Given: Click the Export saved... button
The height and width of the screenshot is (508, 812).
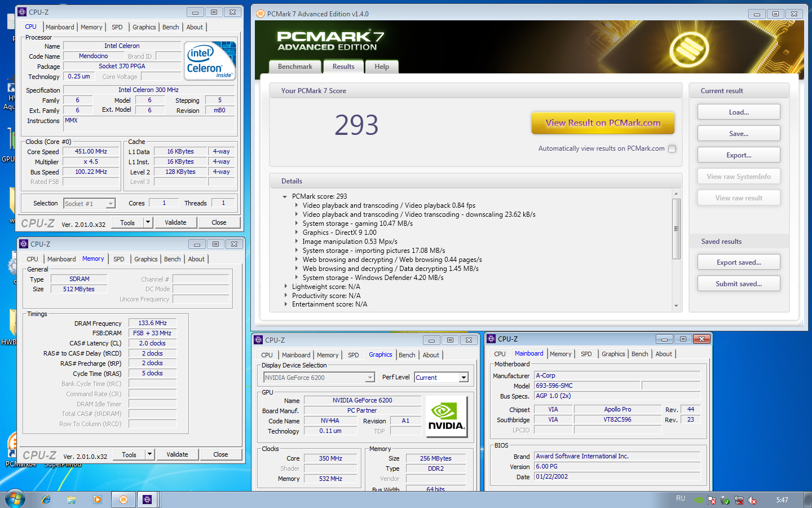Looking at the screenshot, I should pos(739,262).
